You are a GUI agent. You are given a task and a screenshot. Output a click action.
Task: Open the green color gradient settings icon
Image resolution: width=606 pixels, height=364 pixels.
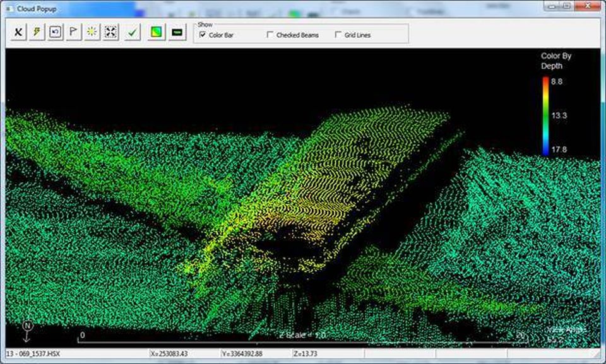(x=156, y=32)
